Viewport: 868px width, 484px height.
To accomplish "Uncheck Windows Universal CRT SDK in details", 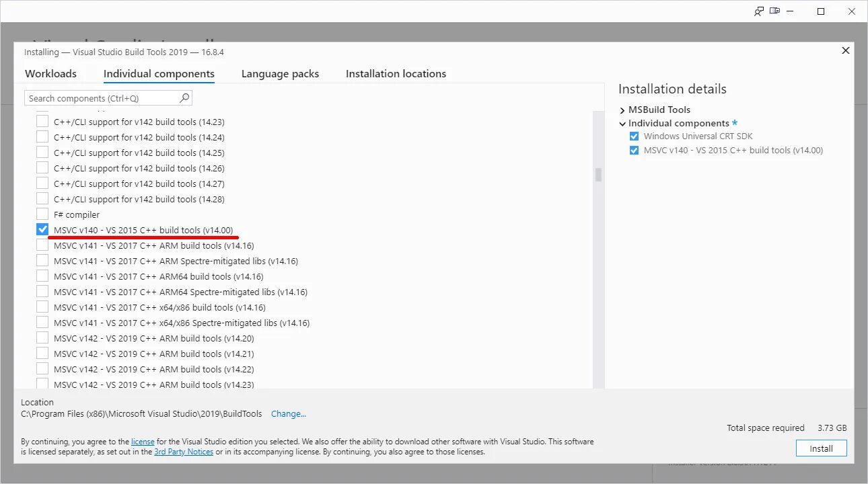I will 634,136.
